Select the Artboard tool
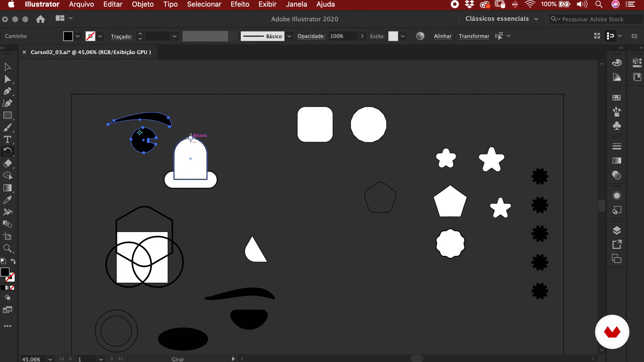Viewport: 644px width, 362px height. click(x=7, y=236)
